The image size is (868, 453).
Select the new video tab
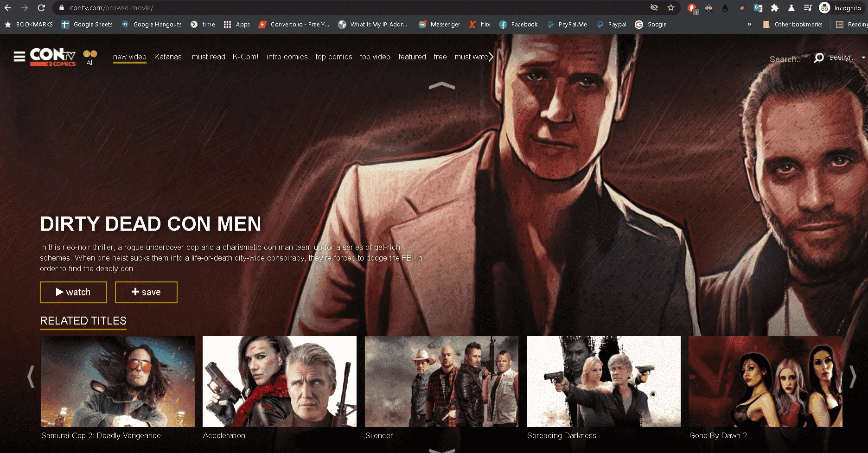click(130, 57)
